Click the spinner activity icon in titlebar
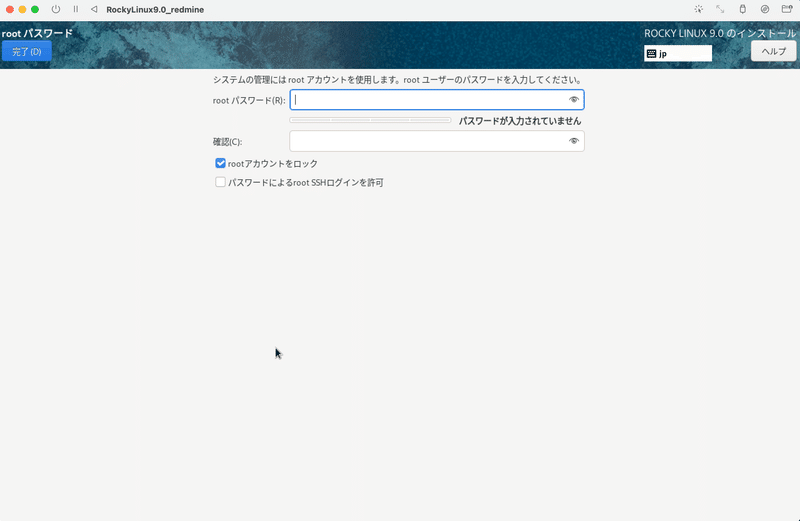 click(698, 9)
